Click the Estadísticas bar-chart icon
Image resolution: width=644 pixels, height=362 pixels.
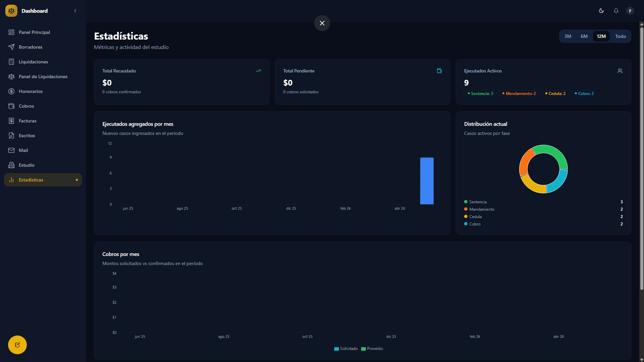coord(11,180)
